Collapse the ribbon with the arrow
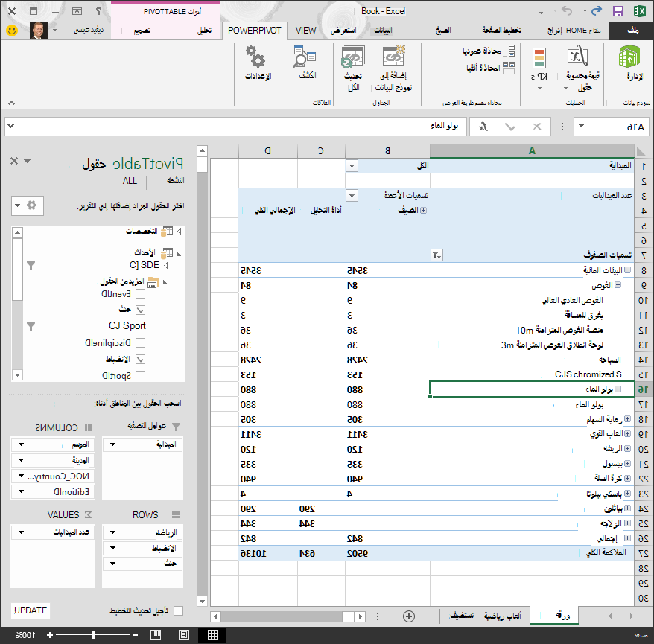 point(12,103)
